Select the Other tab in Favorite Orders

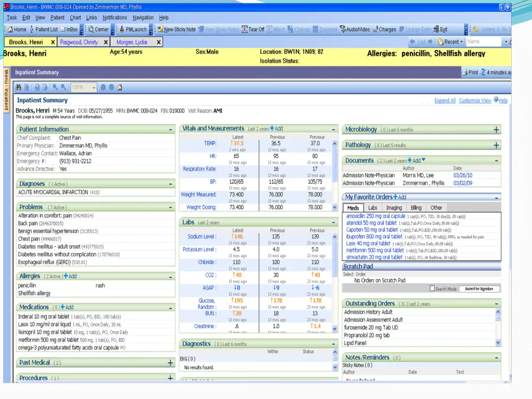[x=436, y=208]
